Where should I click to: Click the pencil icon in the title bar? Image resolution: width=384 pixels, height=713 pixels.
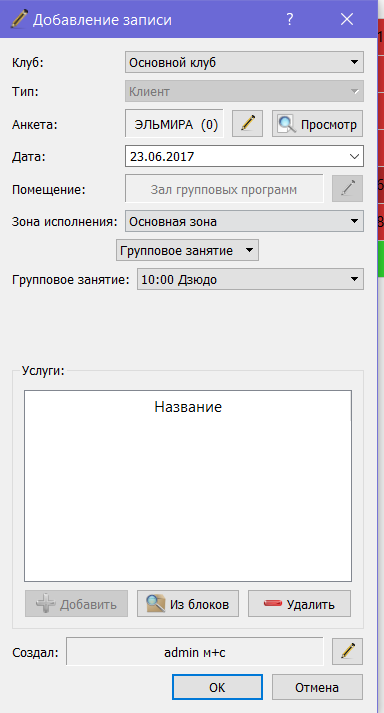pyautogui.click(x=19, y=19)
